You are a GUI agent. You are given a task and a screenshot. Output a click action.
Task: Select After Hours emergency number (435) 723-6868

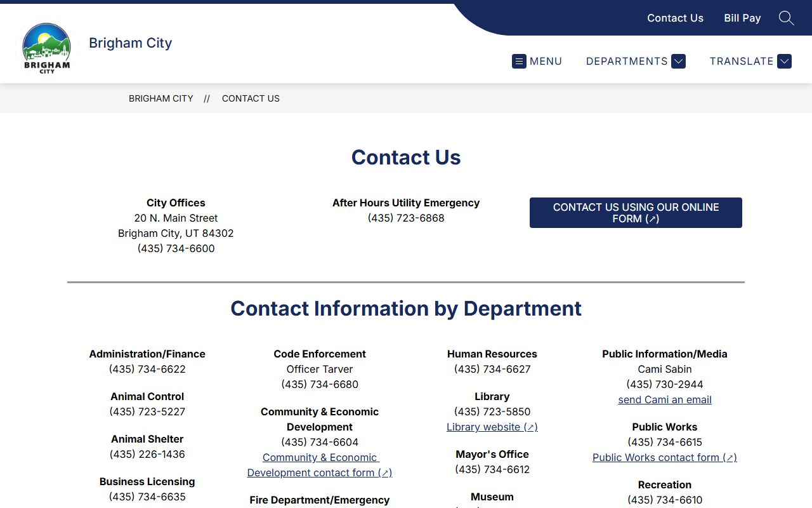406,218
